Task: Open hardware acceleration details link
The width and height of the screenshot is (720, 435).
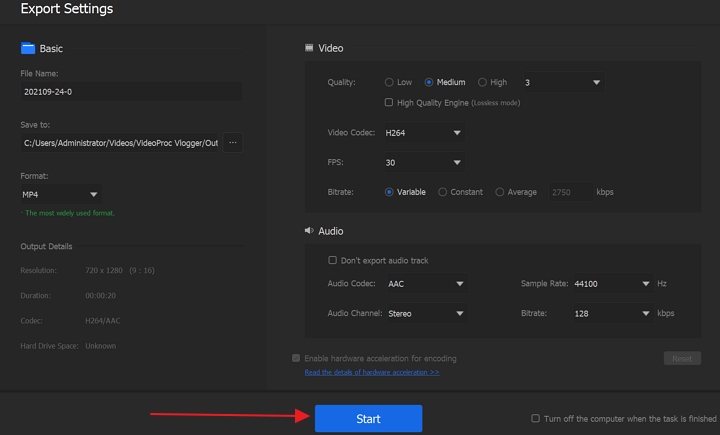Action: (371, 372)
